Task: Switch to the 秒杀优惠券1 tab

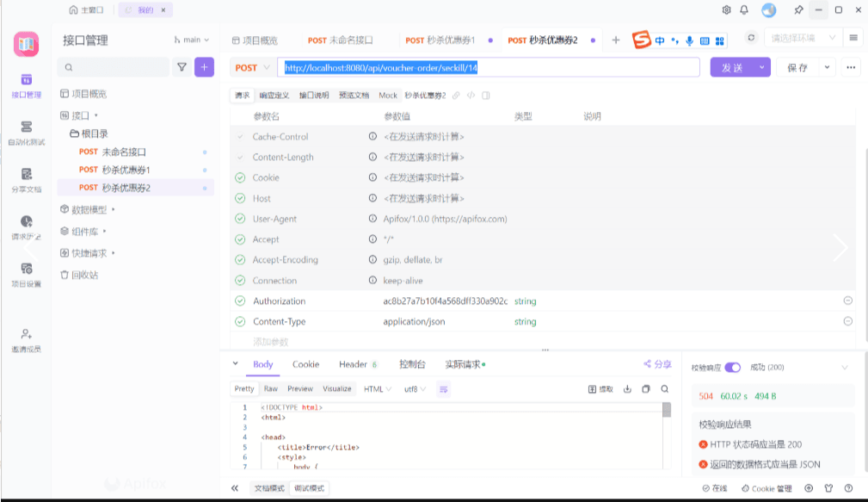Action: pos(440,40)
